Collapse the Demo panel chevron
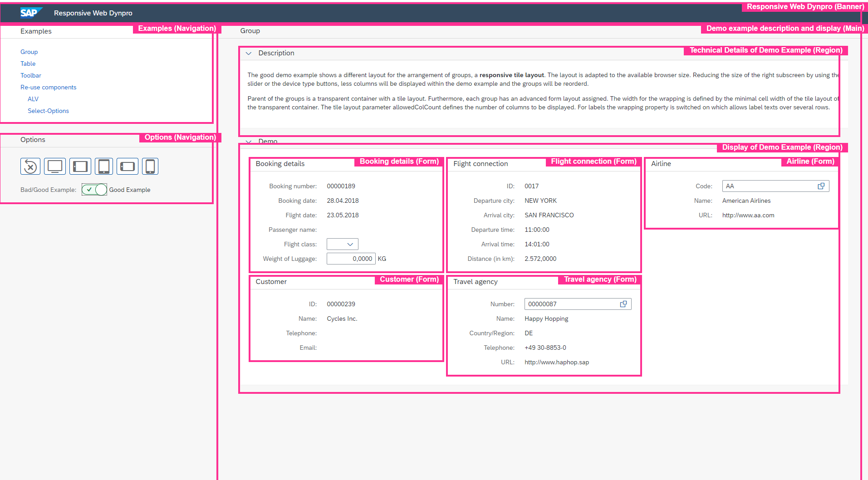Viewport: 868px width, 480px height. click(x=249, y=142)
